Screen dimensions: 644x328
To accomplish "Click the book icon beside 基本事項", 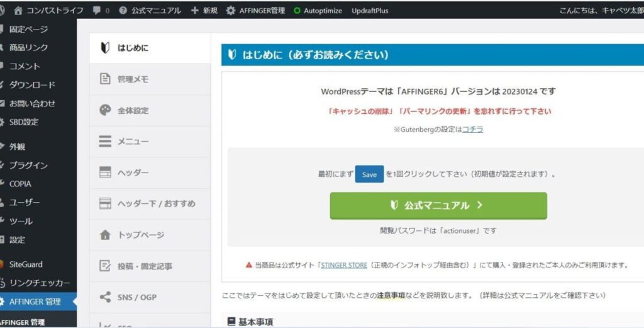I will 231,322.
